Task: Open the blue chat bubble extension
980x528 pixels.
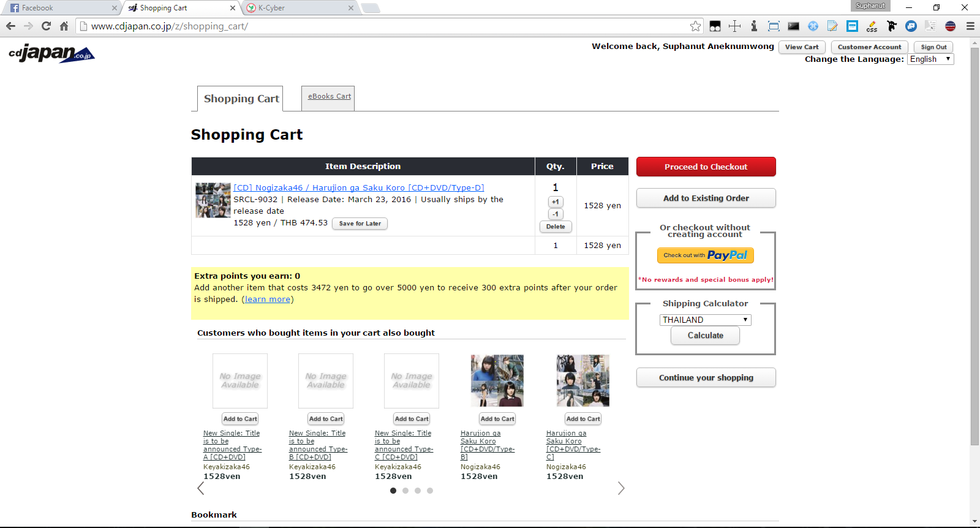Action: [x=911, y=26]
